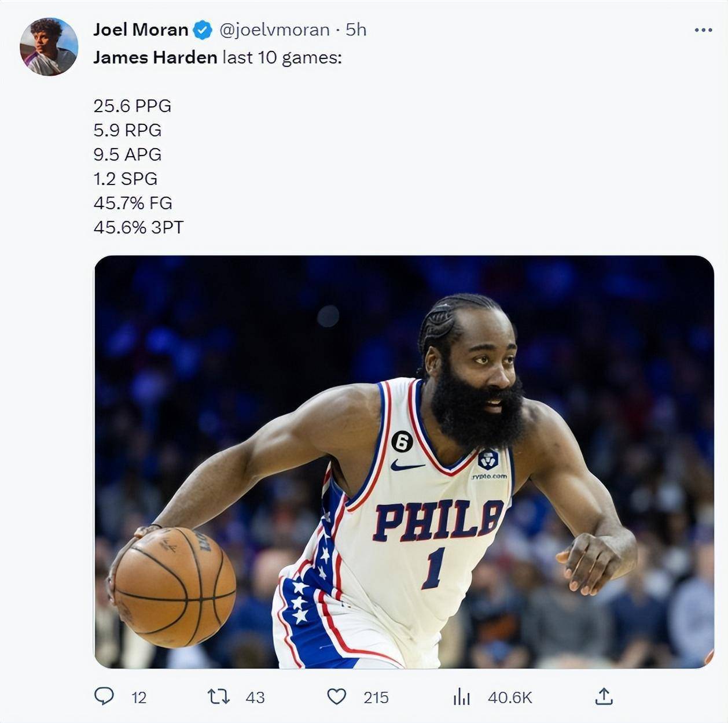Click the 25.6 PPG stat line
The height and width of the screenshot is (723, 728).
133,106
